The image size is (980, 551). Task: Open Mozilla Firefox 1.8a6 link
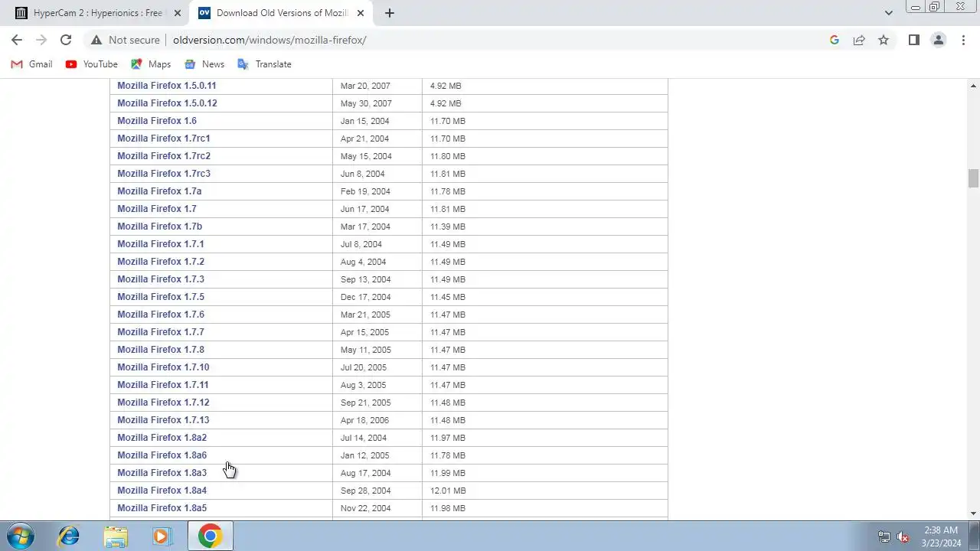pos(162,455)
